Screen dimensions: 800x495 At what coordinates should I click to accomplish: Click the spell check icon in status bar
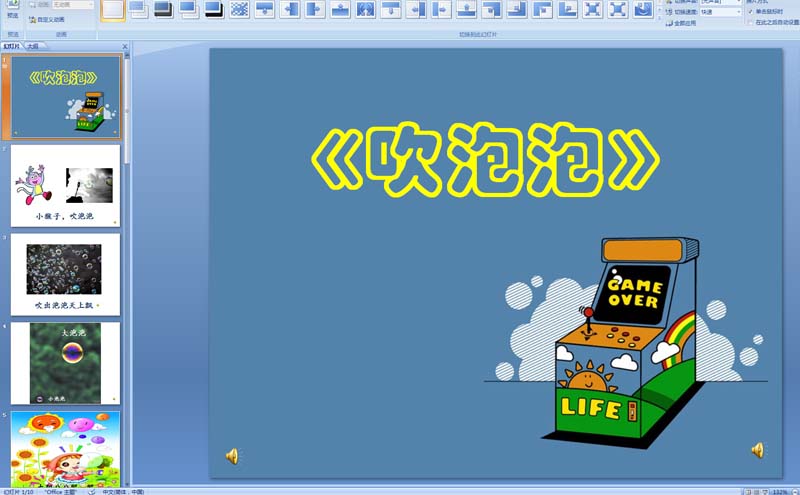(91, 492)
